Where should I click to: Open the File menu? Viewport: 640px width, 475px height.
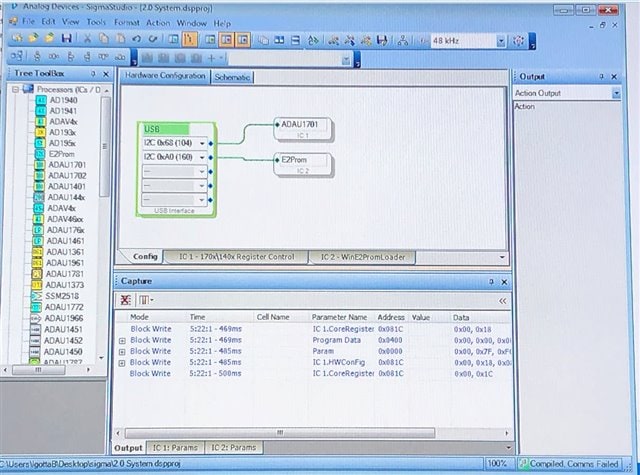pyautogui.click(x=28, y=22)
